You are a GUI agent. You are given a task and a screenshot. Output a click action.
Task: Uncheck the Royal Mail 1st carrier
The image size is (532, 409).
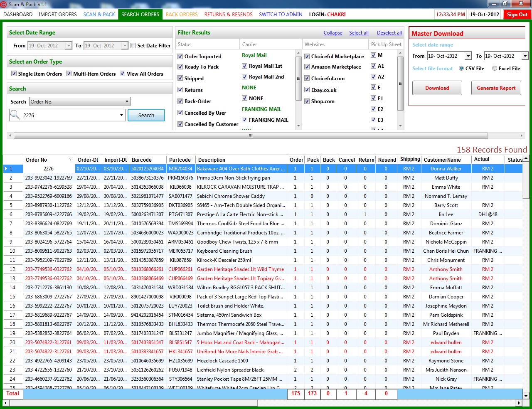(245, 66)
